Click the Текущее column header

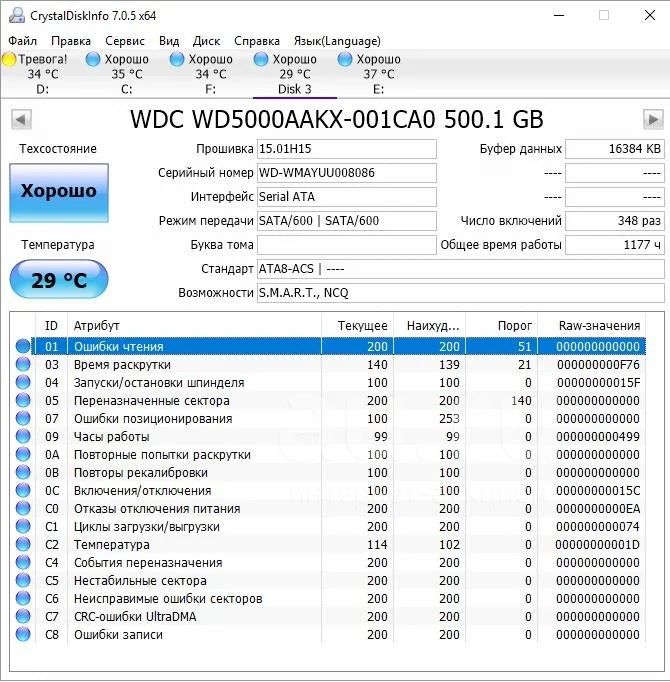click(358, 325)
